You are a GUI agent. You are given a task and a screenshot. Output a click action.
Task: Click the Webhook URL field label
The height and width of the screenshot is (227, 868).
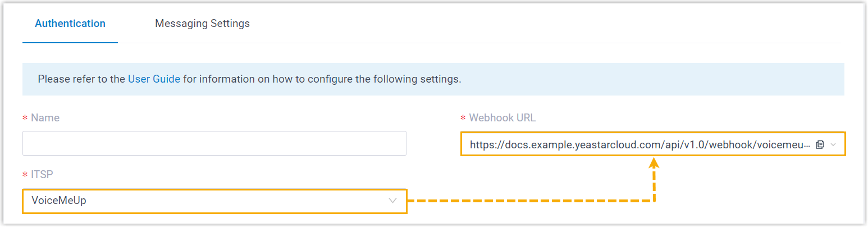(x=502, y=118)
